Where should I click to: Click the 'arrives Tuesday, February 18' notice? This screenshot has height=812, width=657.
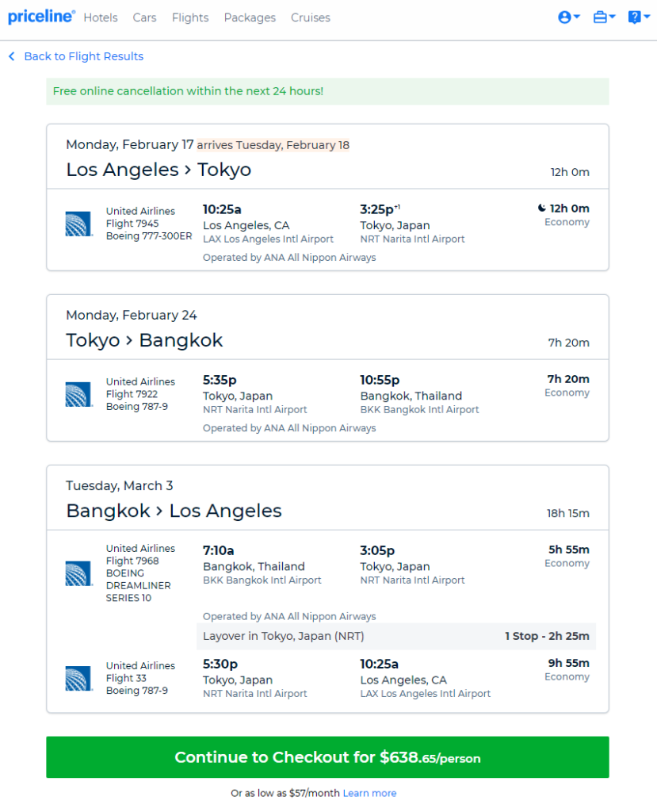(273, 145)
